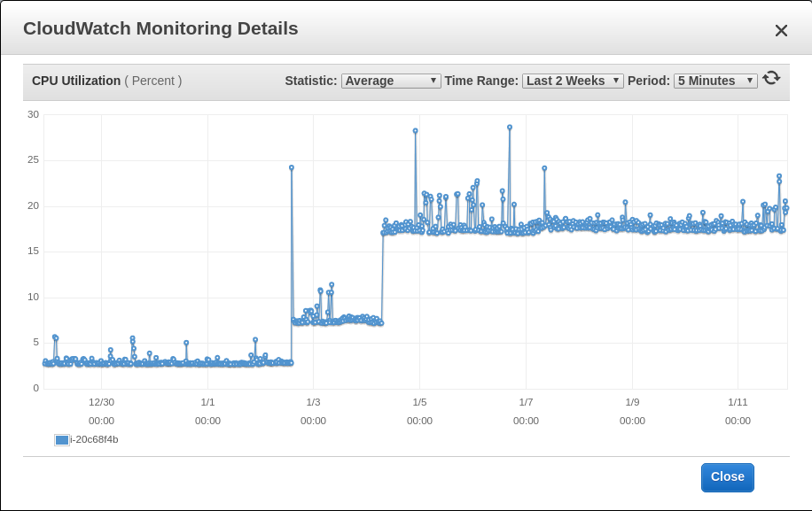Open the Time Range dropdown
The width and height of the screenshot is (812, 511).
tap(573, 81)
